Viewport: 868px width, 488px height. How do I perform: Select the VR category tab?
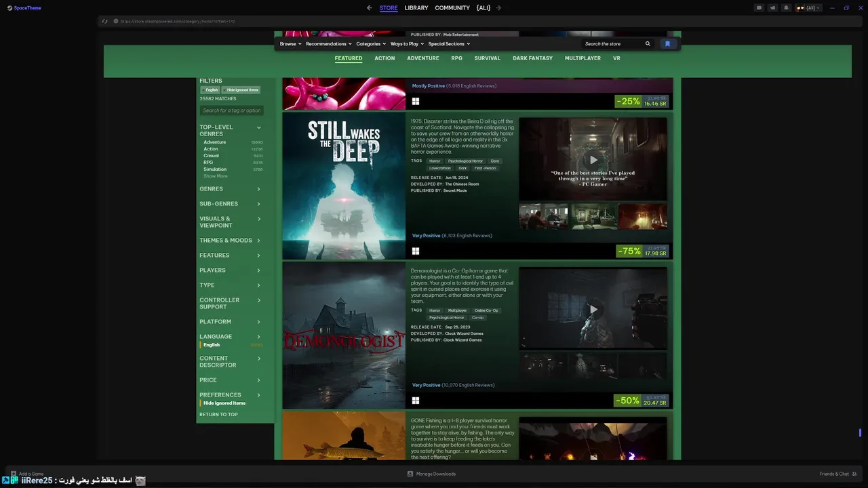tap(616, 58)
